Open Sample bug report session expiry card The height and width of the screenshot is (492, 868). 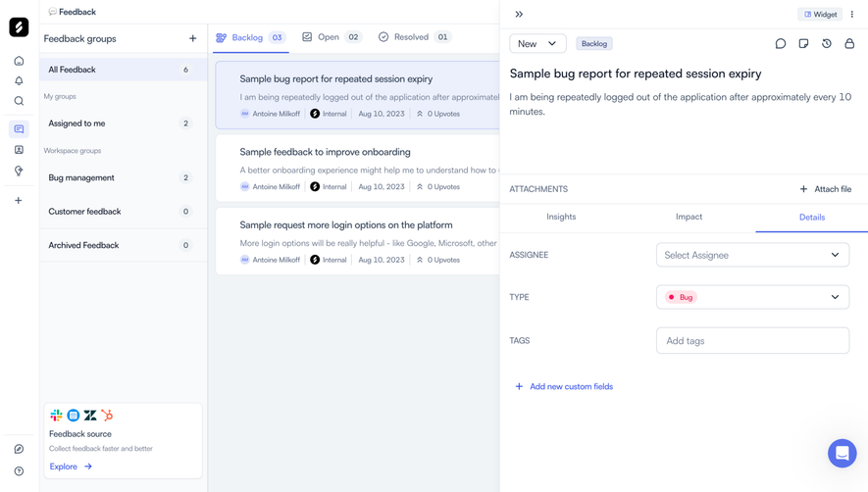[358, 95]
